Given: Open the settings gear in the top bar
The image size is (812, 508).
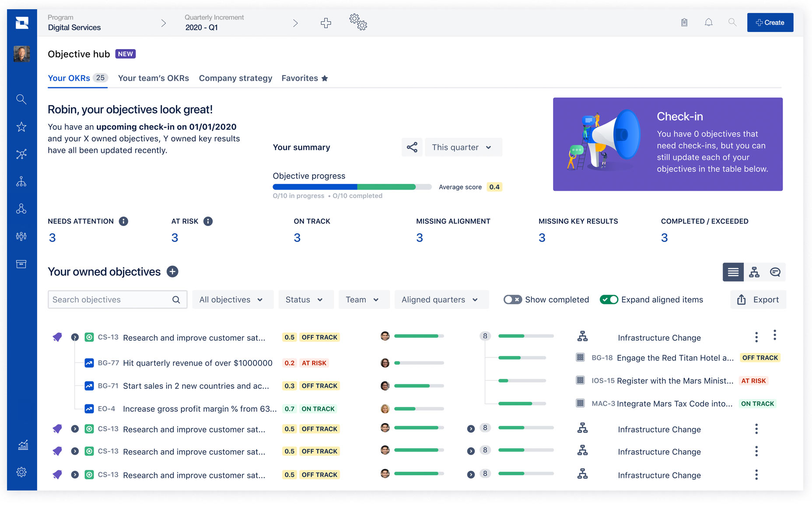Looking at the screenshot, I should pyautogui.click(x=358, y=22).
